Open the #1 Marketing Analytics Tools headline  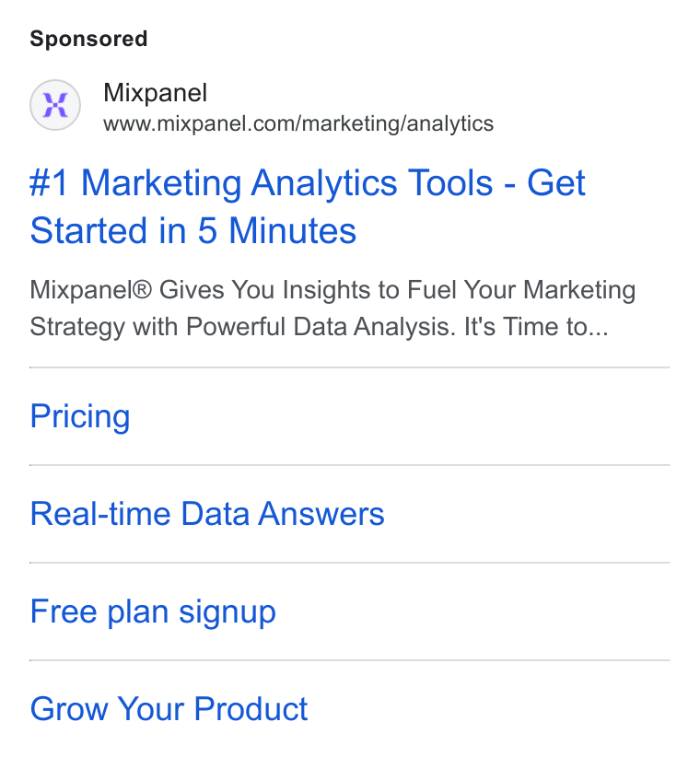pyautogui.click(x=308, y=206)
